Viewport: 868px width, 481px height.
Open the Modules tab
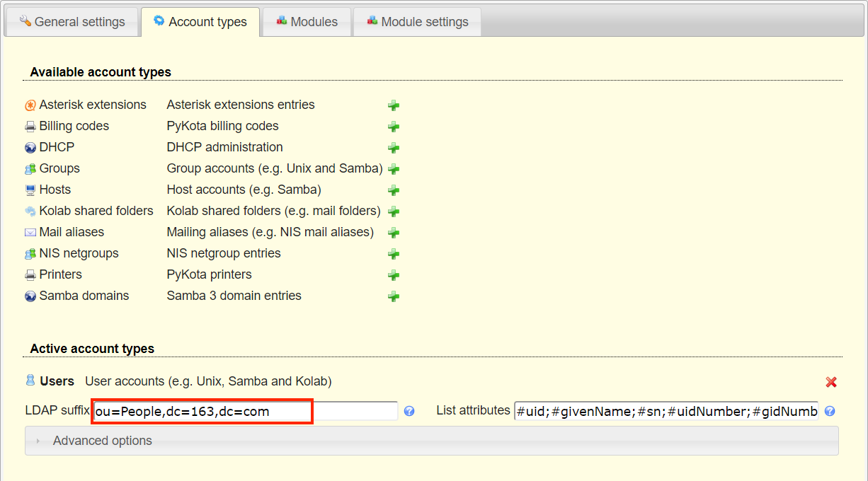[x=307, y=22]
